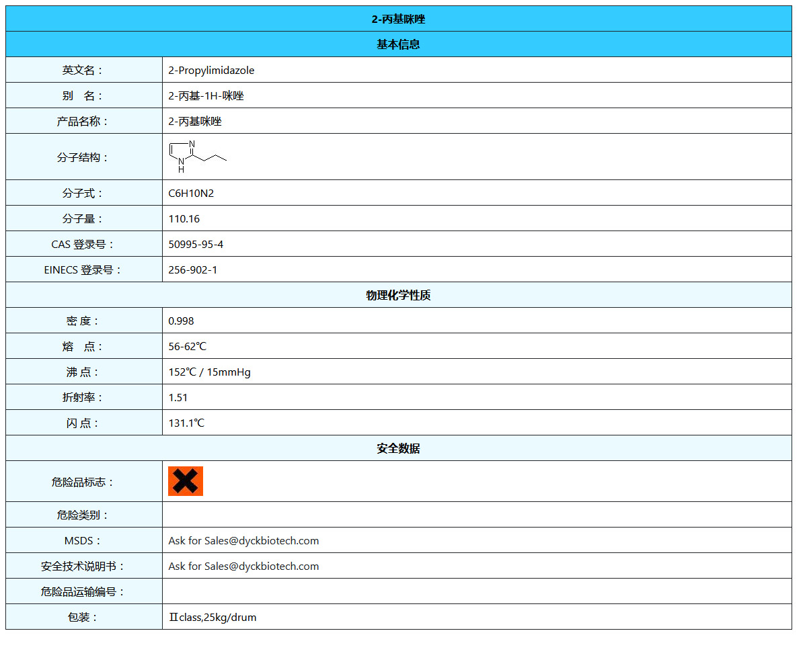The width and height of the screenshot is (807, 672).
Task: Click the 安全技术说明书 row sales email text
Action: [243, 566]
